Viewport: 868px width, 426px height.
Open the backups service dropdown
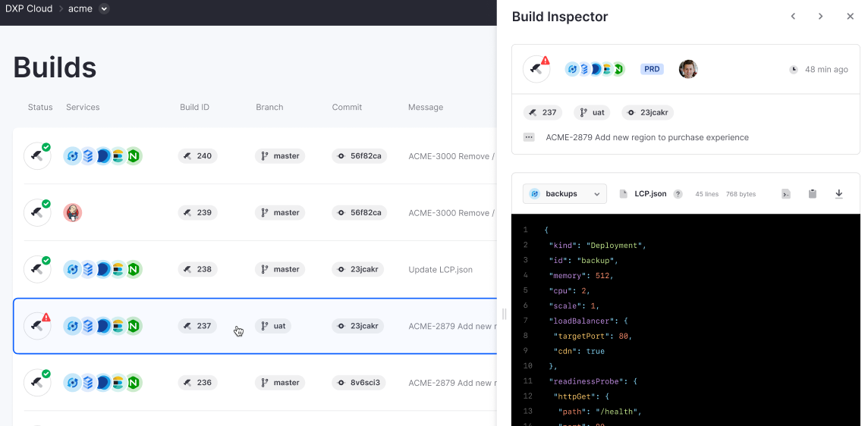565,194
